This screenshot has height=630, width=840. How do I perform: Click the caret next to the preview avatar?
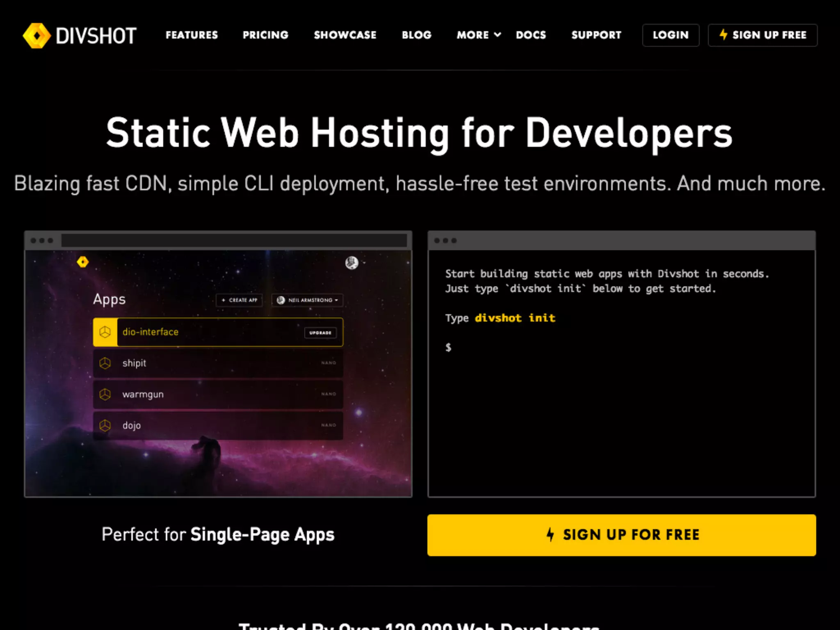pyautogui.click(x=364, y=262)
